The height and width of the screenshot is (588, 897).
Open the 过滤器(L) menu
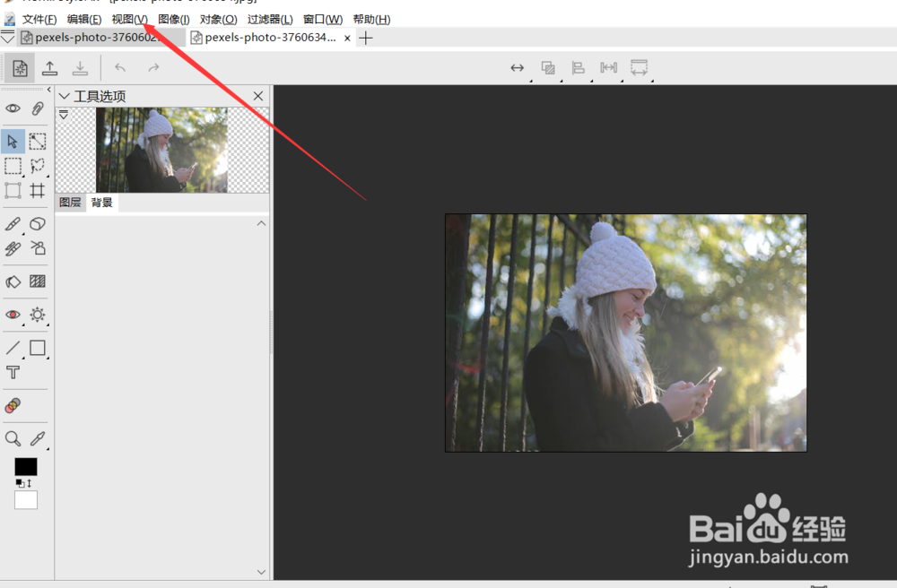[270, 20]
